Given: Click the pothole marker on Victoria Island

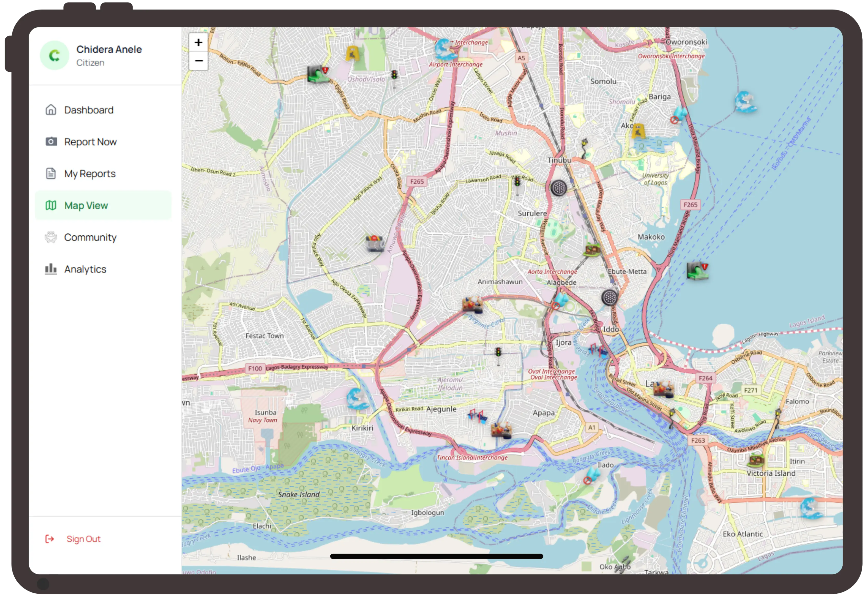Looking at the screenshot, I should 756,460.
